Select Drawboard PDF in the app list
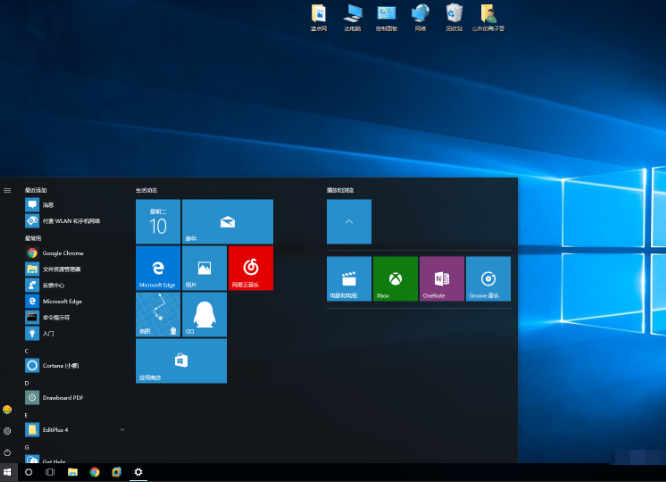Image resolution: width=666 pixels, height=482 pixels. (x=62, y=397)
